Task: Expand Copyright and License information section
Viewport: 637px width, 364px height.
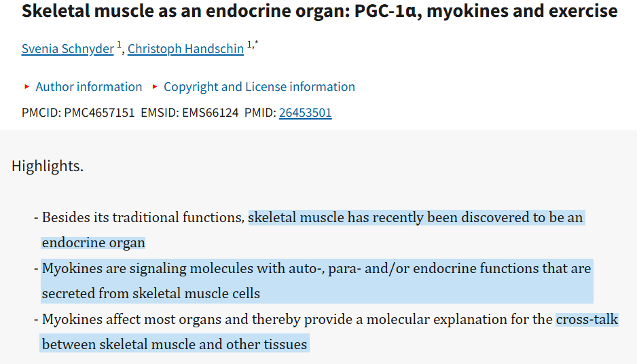Action: (259, 86)
